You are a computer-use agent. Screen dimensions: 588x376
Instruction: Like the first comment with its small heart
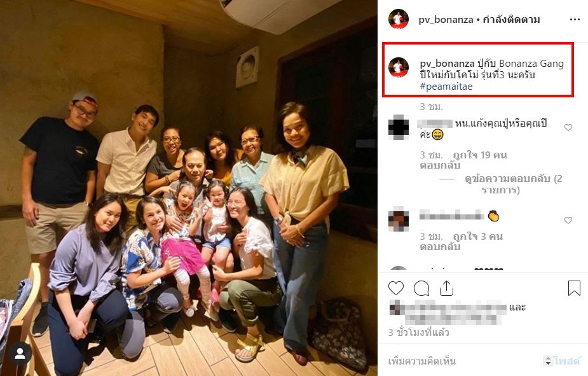568,128
